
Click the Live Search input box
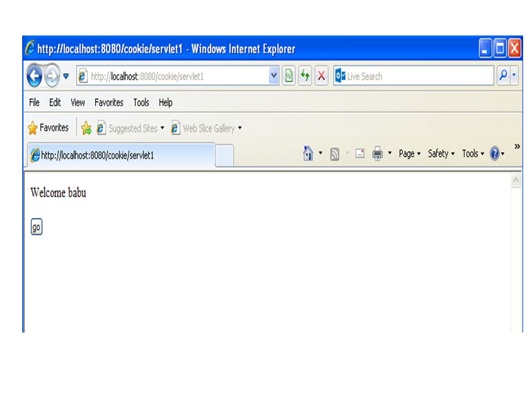(x=413, y=76)
